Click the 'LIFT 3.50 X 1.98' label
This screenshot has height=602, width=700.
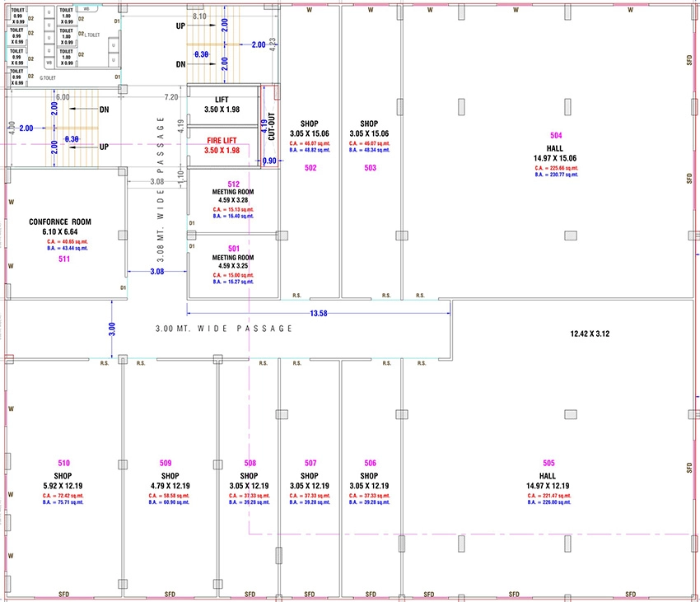click(222, 105)
